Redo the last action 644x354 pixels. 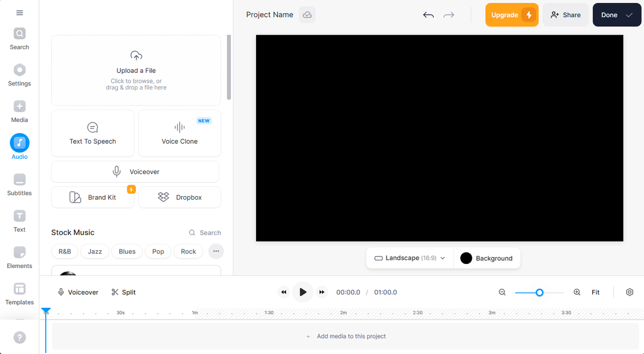point(449,15)
